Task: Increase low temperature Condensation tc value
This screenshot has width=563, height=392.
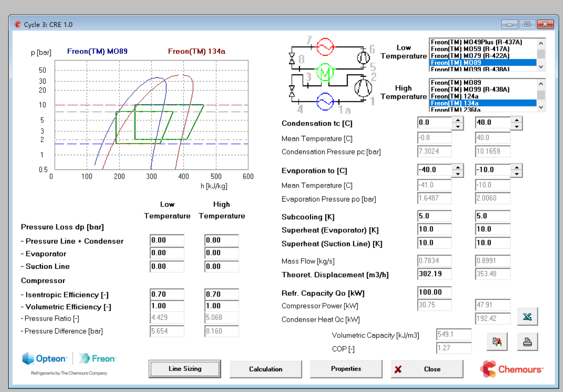Action: tap(457, 120)
